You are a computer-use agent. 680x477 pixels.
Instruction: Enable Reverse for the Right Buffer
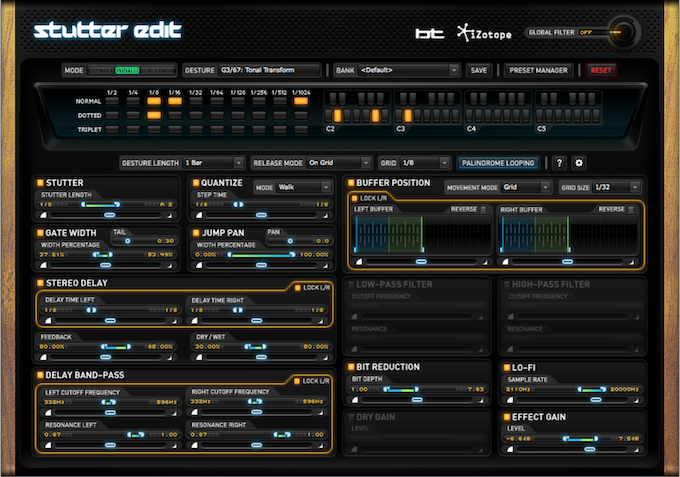click(x=631, y=209)
